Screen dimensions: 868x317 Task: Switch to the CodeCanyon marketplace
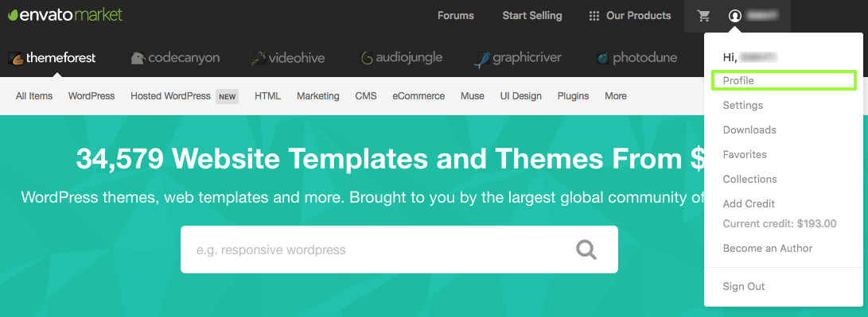click(175, 57)
